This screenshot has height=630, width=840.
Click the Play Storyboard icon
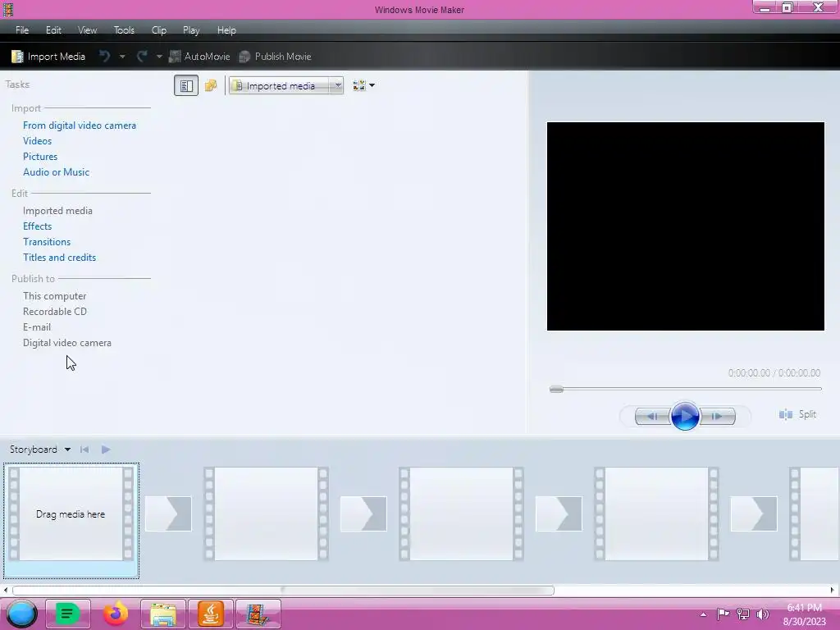(106, 450)
